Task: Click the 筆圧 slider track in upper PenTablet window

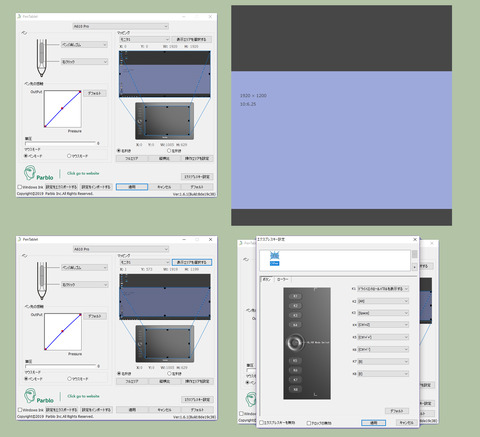Action: 60,143
